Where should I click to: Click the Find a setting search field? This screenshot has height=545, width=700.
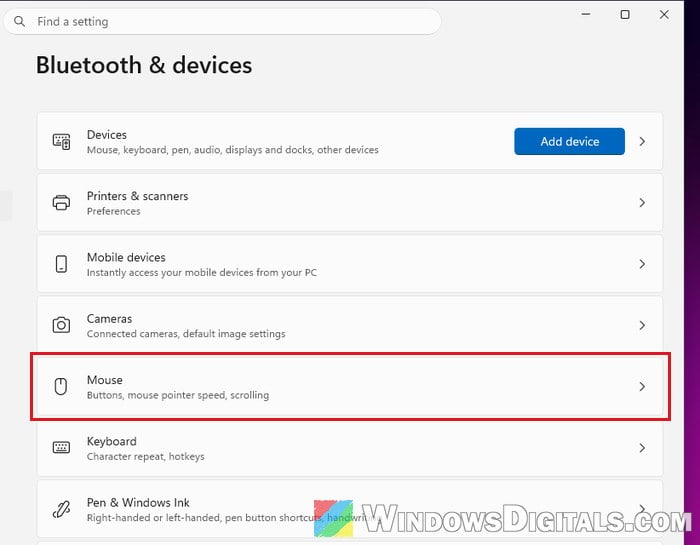(222, 21)
